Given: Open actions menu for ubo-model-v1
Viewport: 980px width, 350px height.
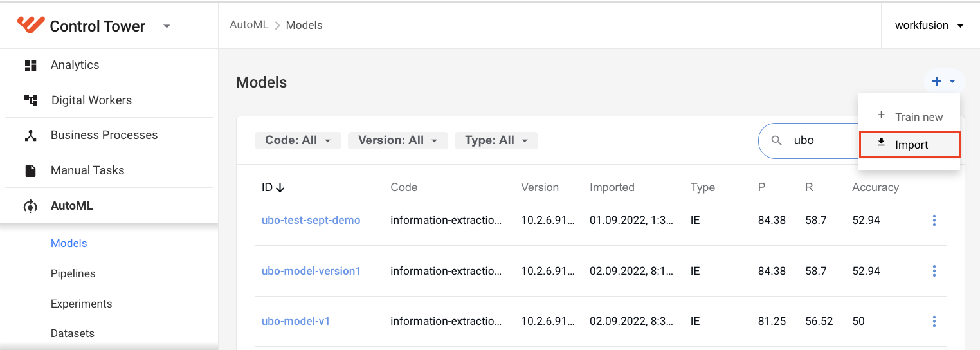Looking at the screenshot, I should click(x=934, y=321).
